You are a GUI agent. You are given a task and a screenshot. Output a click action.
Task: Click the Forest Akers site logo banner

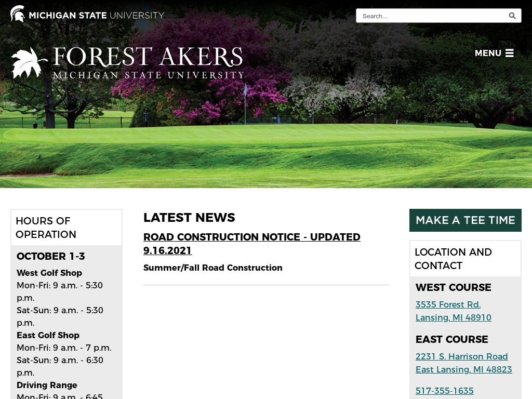126,62
